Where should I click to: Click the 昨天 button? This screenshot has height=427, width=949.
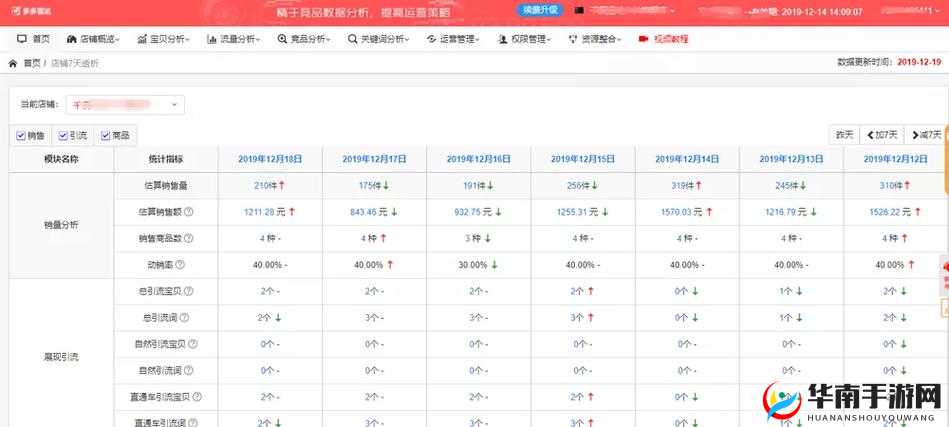click(845, 135)
